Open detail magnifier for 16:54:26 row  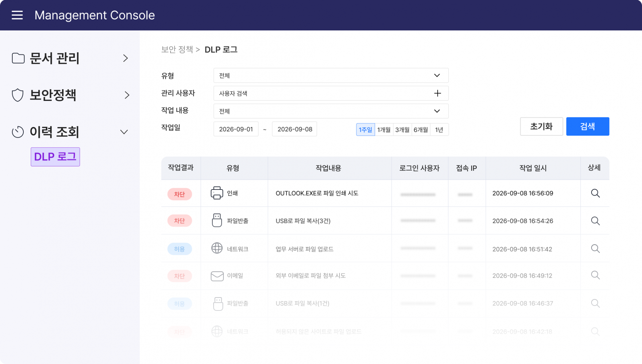595,221
